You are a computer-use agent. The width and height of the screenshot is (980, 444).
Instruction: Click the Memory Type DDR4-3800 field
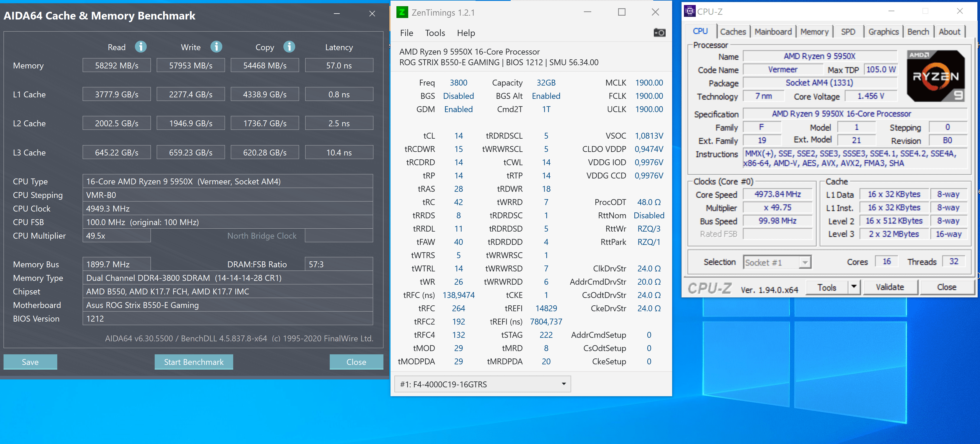coord(228,278)
